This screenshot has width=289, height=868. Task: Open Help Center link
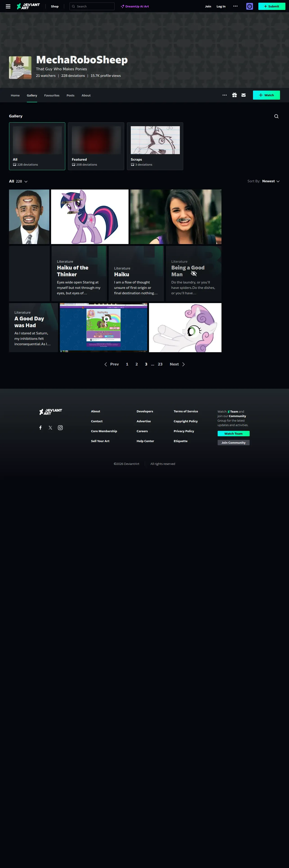145,441
